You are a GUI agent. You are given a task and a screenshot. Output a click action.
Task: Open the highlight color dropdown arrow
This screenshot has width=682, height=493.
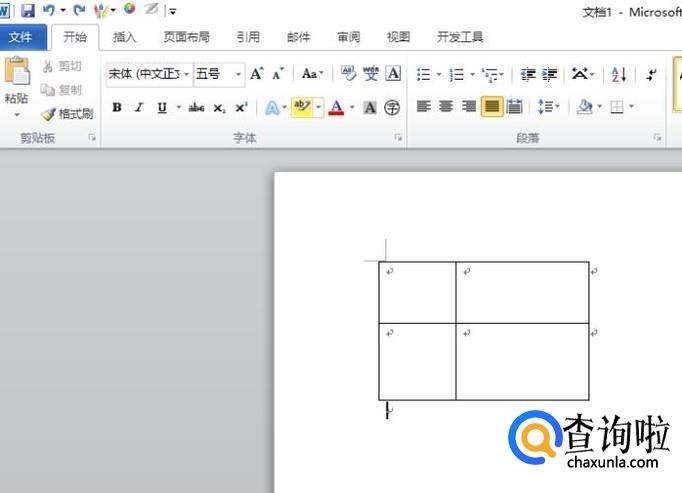tap(318, 107)
